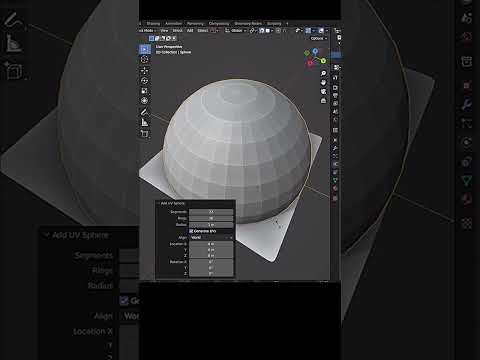Open the Add menu in viewport header
This screenshot has height=360, width=480.
click(190, 30)
